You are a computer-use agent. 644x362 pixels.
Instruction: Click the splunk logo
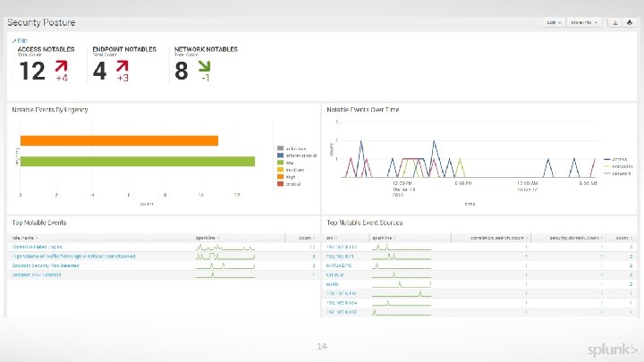612,349
